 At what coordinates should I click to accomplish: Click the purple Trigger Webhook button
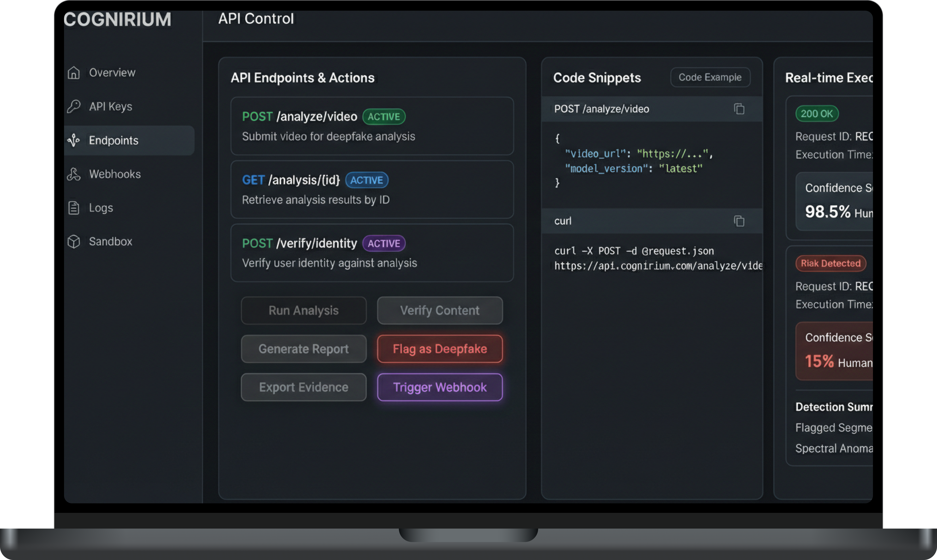coord(440,387)
